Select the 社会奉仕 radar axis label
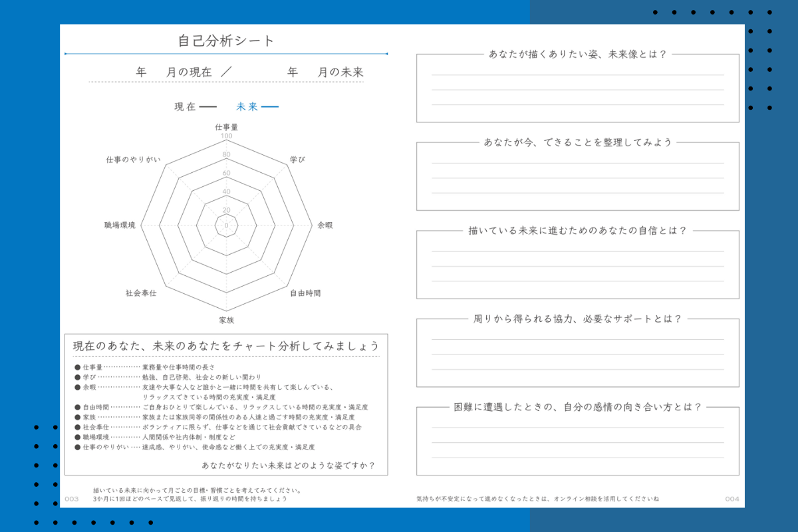 141,293
